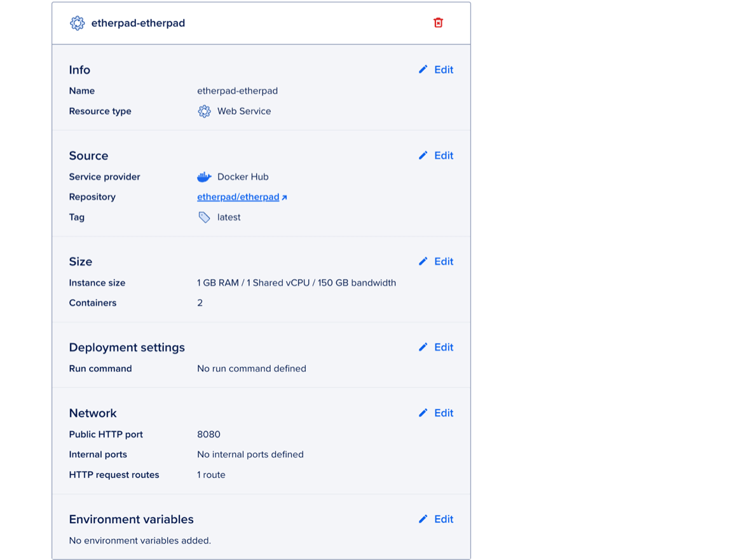Click the gear icon beside etherpad-etherpad title

[77, 23]
